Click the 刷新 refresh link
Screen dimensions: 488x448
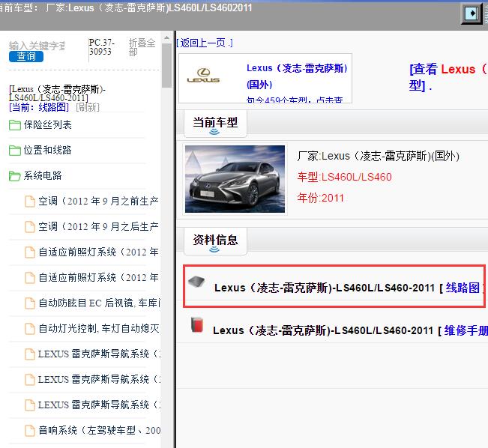(88, 107)
